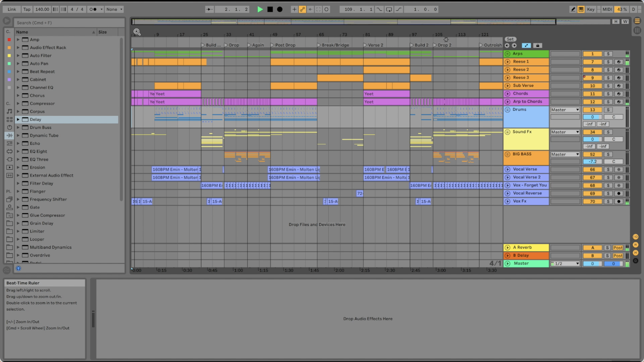The image size is (644, 362).
Task: Click the arrangement Loop switch icon
Action: tap(389, 9)
